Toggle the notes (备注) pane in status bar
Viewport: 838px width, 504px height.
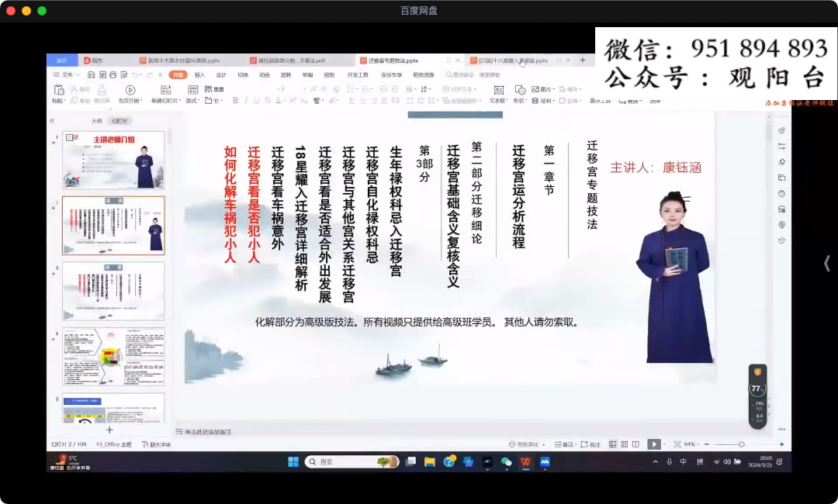click(x=564, y=444)
